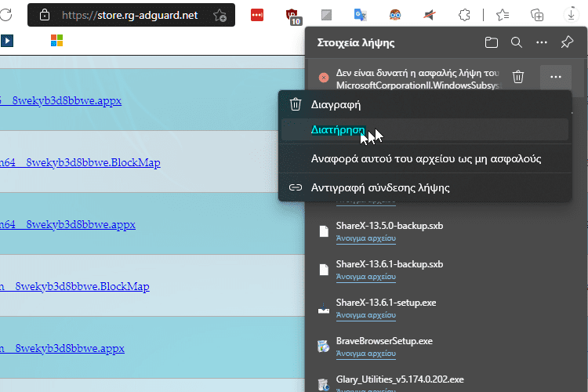The height and width of the screenshot is (392, 588).
Task: Open more options in downloads header
Action: [542, 42]
